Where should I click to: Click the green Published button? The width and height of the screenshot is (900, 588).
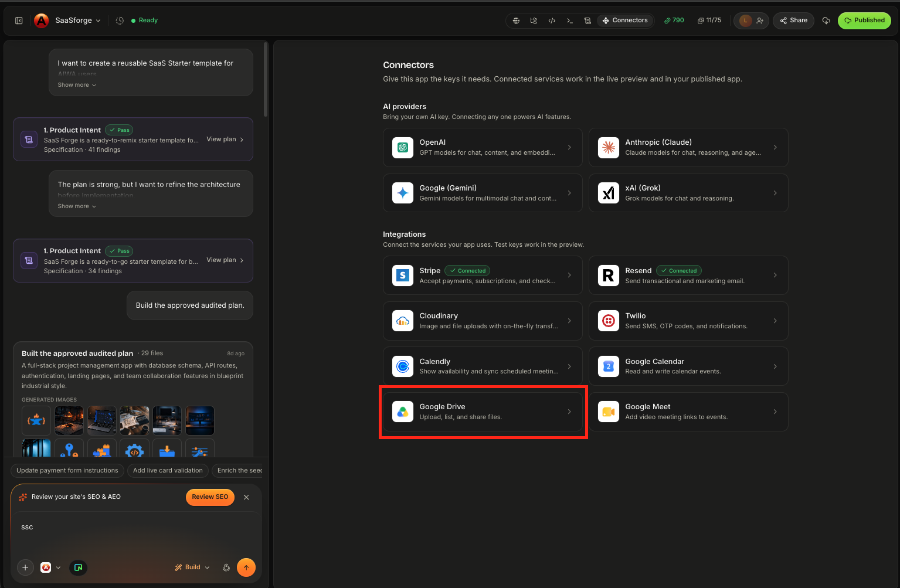tap(864, 21)
